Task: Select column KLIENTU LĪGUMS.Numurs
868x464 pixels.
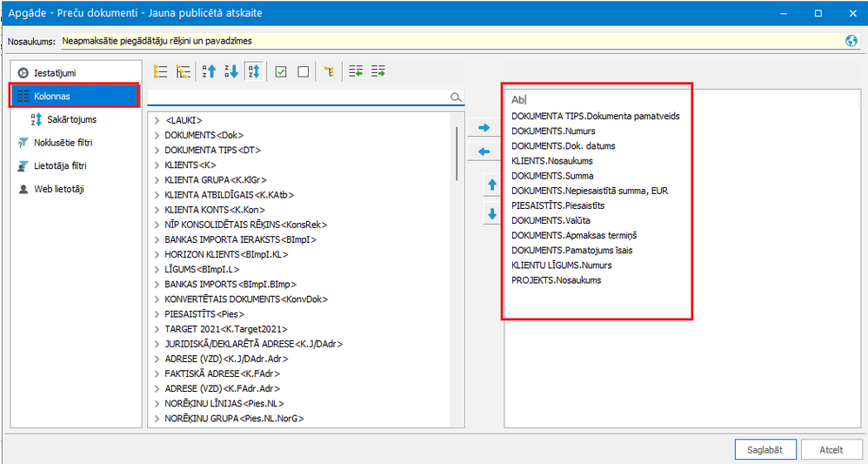Action: pyautogui.click(x=561, y=265)
